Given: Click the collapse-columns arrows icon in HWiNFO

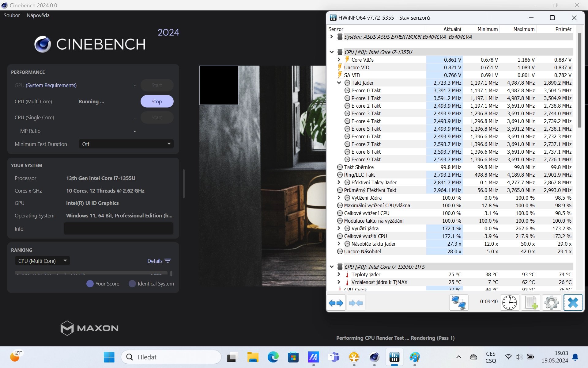Looking at the screenshot, I should [x=356, y=303].
